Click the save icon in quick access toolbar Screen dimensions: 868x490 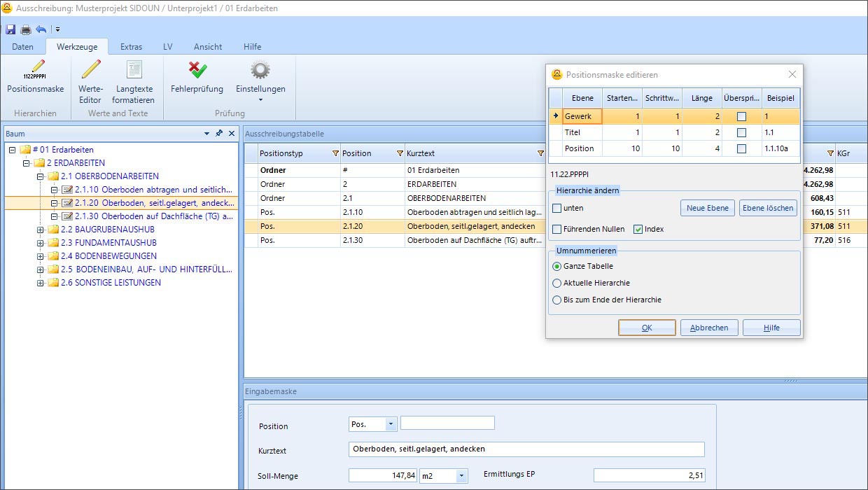click(x=10, y=29)
